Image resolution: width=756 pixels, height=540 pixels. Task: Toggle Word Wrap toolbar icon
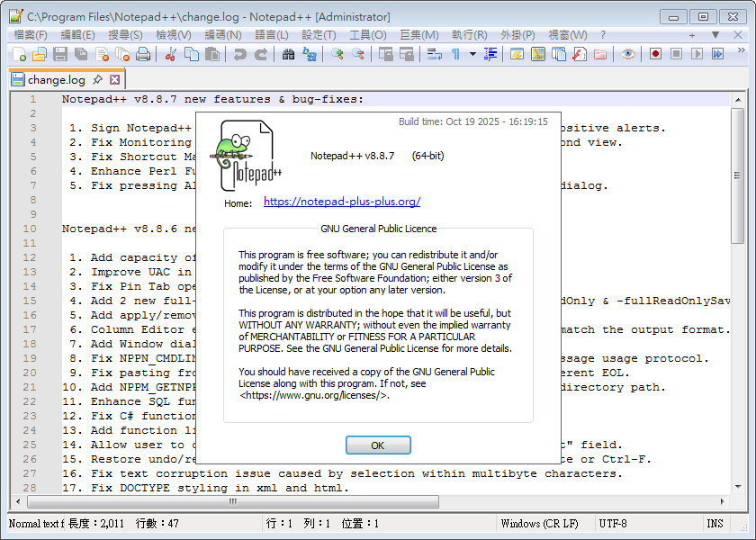[435, 54]
